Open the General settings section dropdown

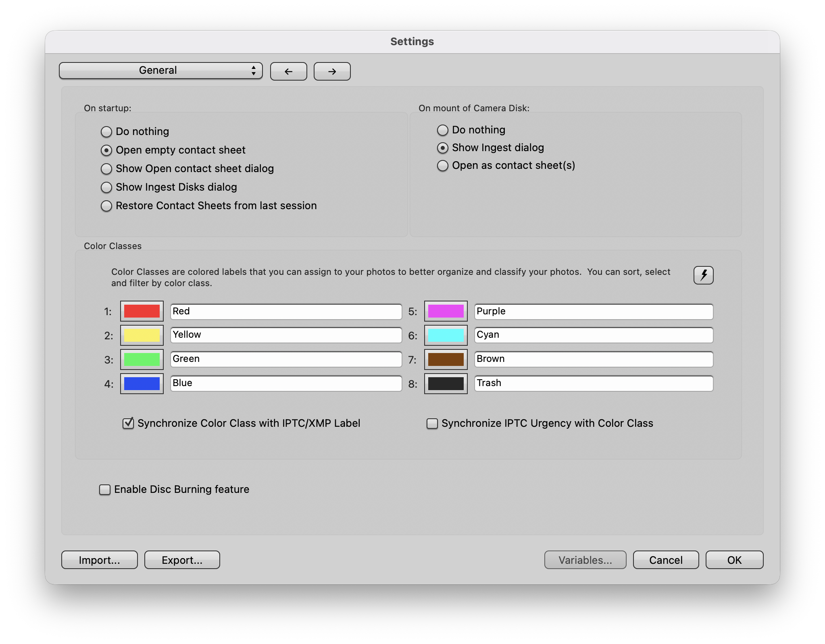160,71
